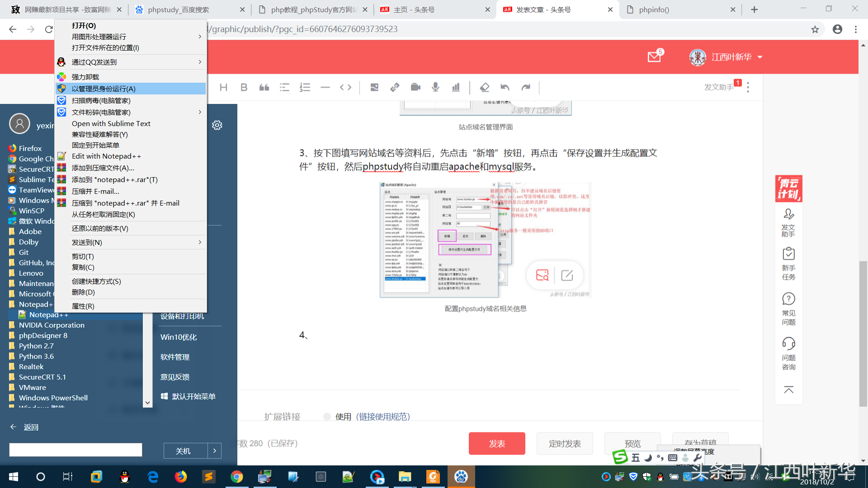Viewport: 868px width, 488px height.
Task: Expand 用图形处理器运行 submenu
Action: [x=130, y=37]
